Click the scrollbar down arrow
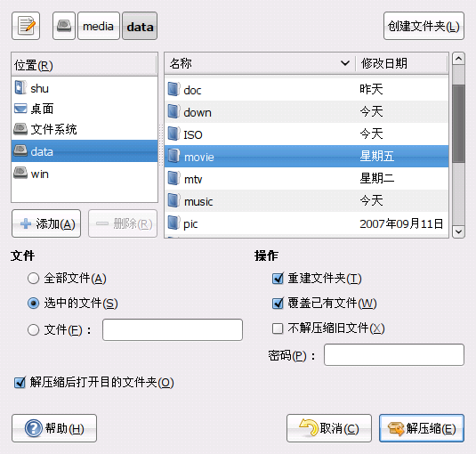The image size is (476, 454). pos(458,232)
